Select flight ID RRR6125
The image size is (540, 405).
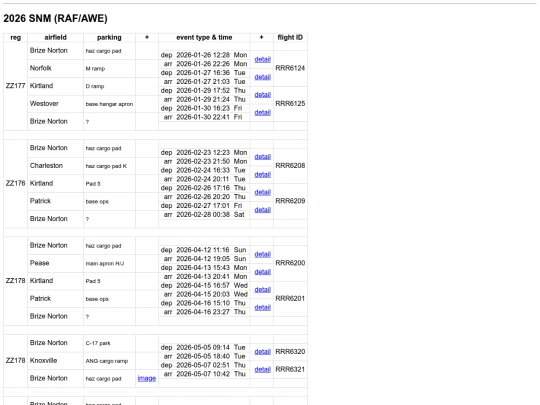click(x=290, y=104)
